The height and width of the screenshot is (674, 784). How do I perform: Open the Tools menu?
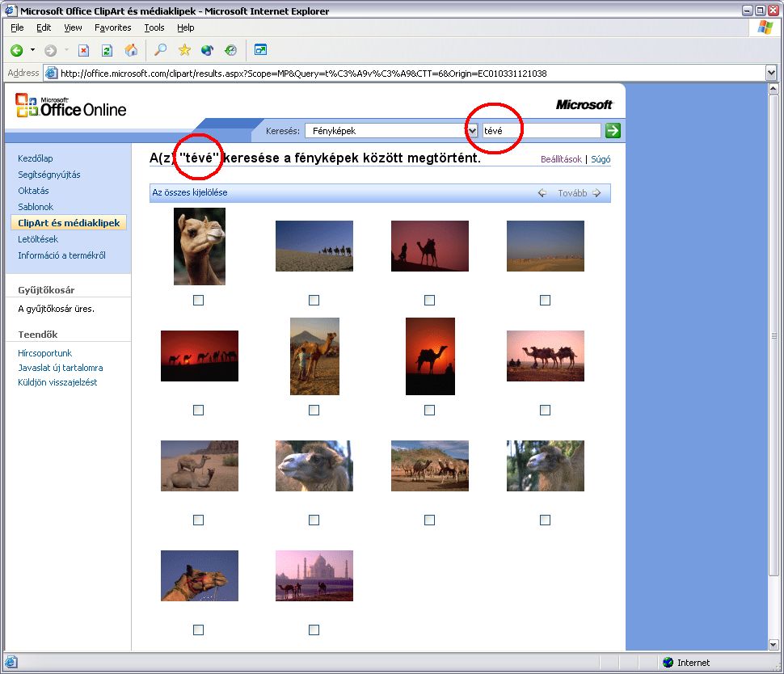coord(154,27)
